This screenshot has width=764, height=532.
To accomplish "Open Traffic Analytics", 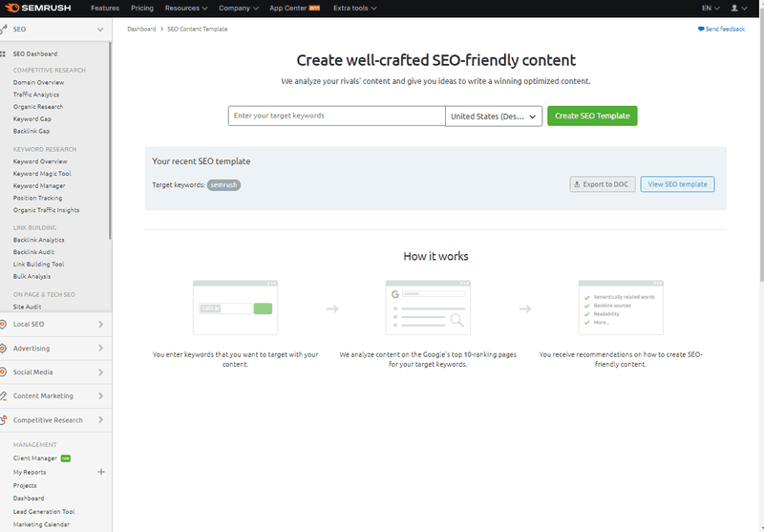I will pyautogui.click(x=36, y=95).
